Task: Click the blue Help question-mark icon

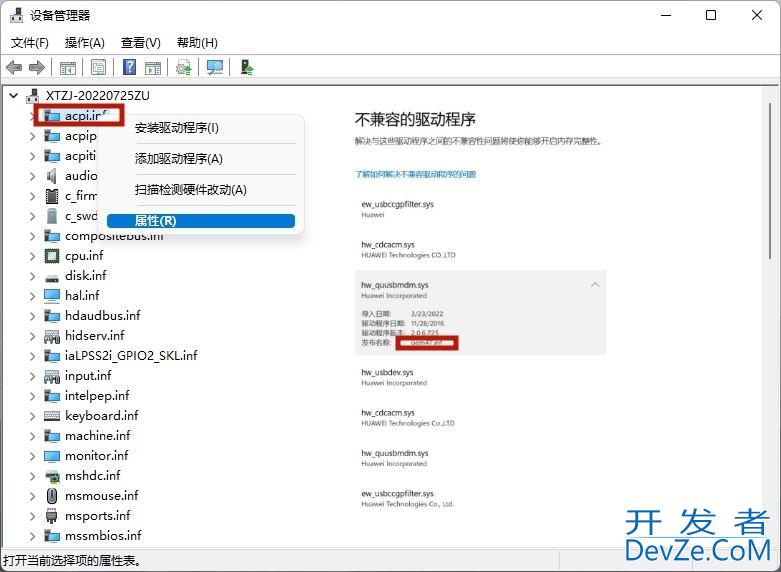Action: [x=129, y=67]
